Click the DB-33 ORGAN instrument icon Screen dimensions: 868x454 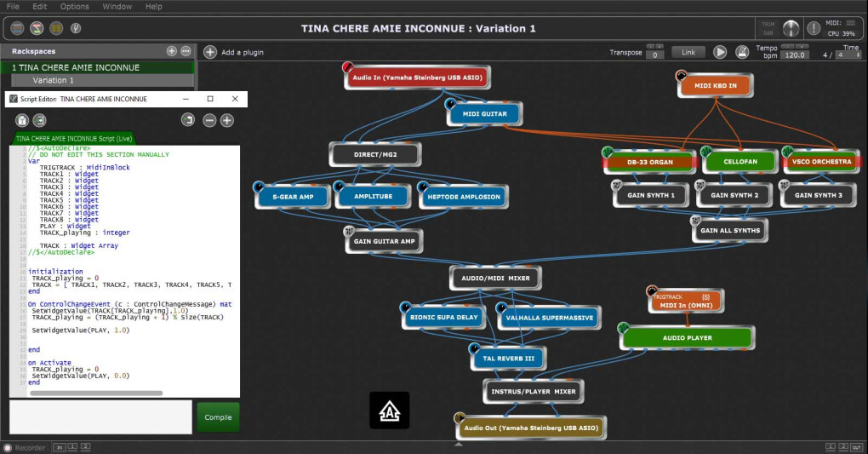(x=608, y=152)
